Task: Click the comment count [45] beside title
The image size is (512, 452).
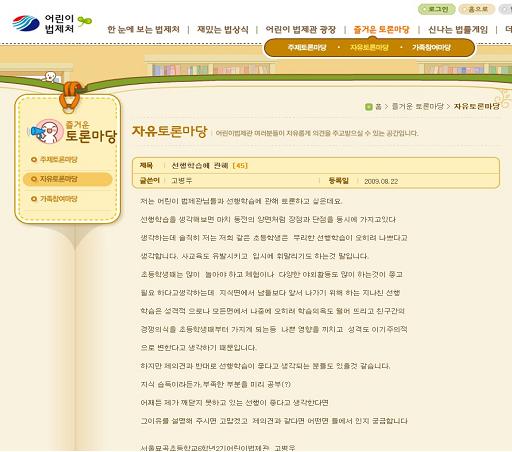Action: coord(240,166)
